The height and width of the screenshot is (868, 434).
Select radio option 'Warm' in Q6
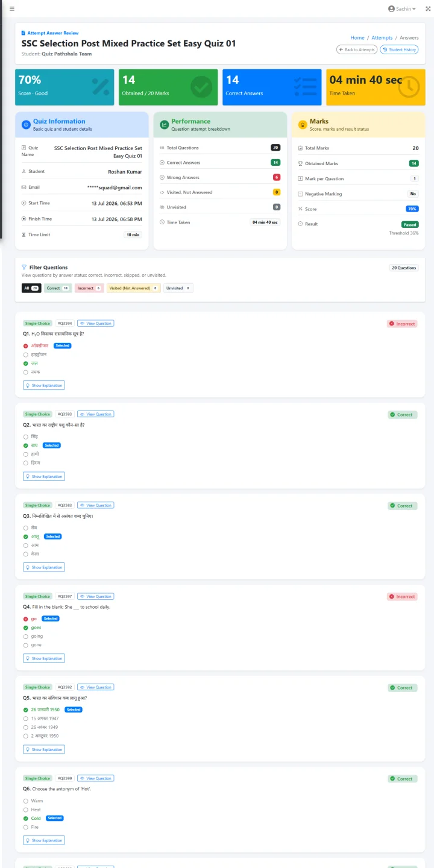coord(25,800)
